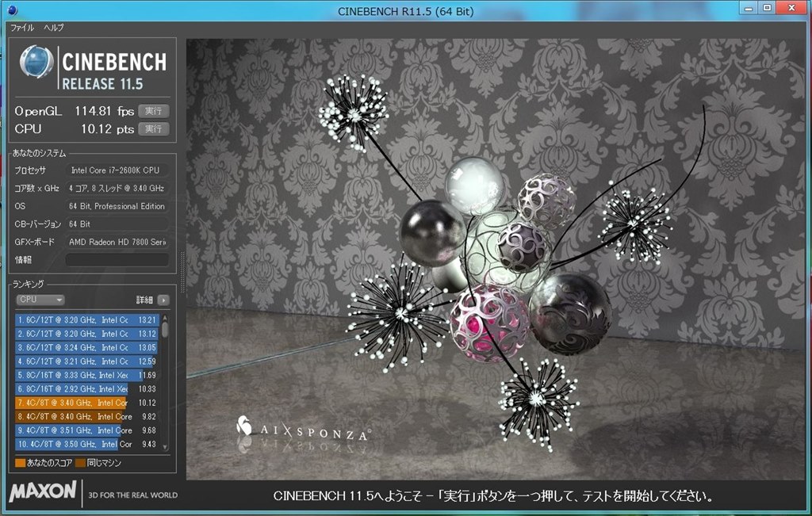This screenshot has width=812, height=516.
Task: Open the ファイル menu
Action: pos(21,26)
